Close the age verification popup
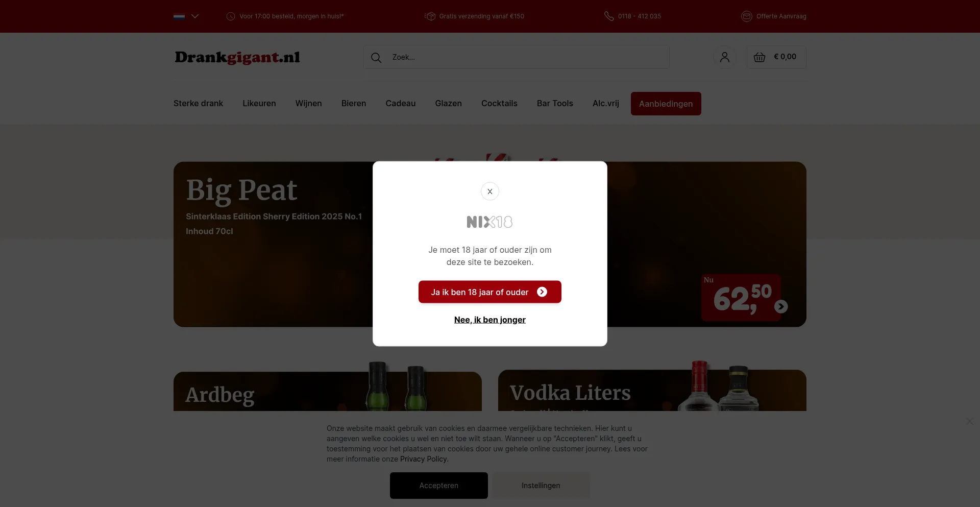This screenshot has height=507, width=980. pyautogui.click(x=490, y=191)
